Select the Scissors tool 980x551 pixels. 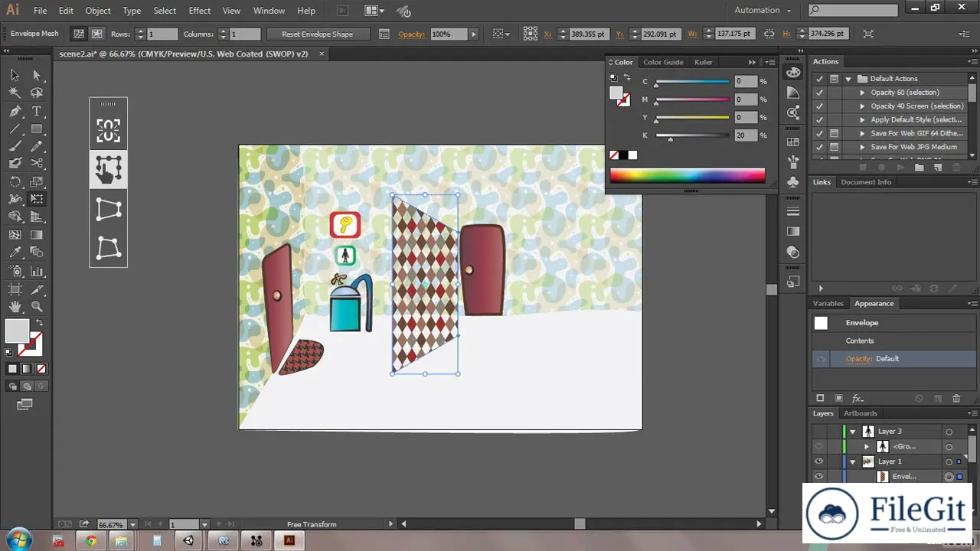[x=36, y=163]
